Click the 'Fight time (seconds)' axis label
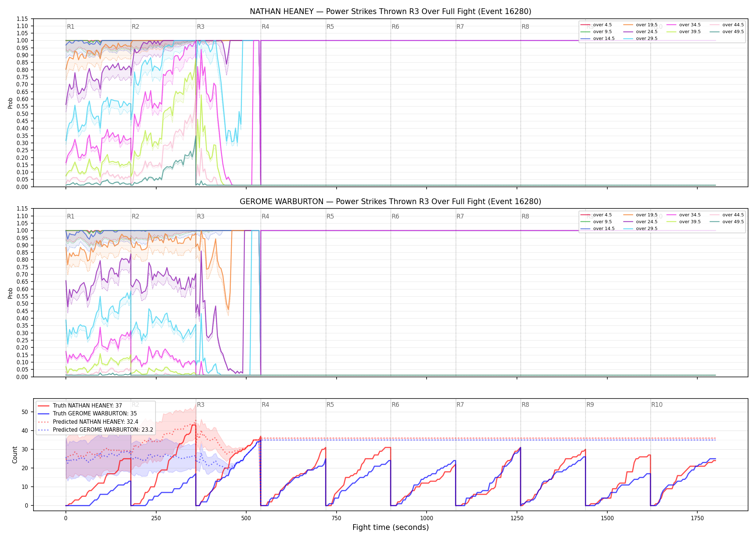 point(391,527)
